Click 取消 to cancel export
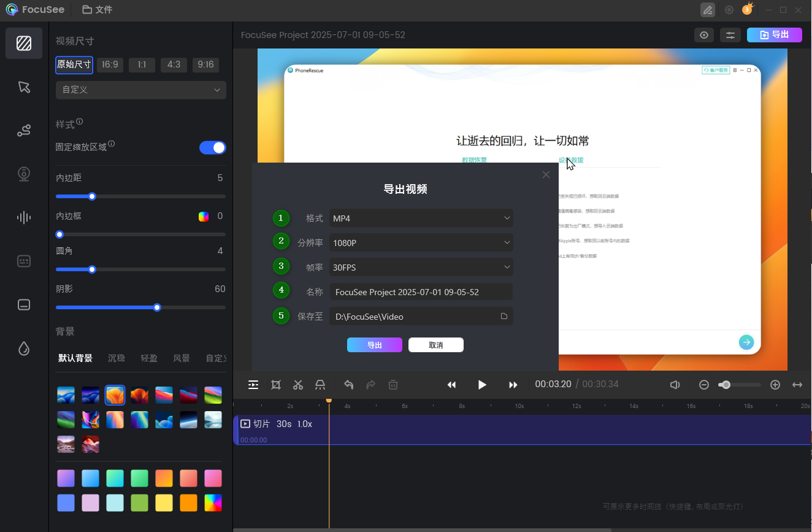Image resolution: width=812 pixels, height=532 pixels. (436, 345)
